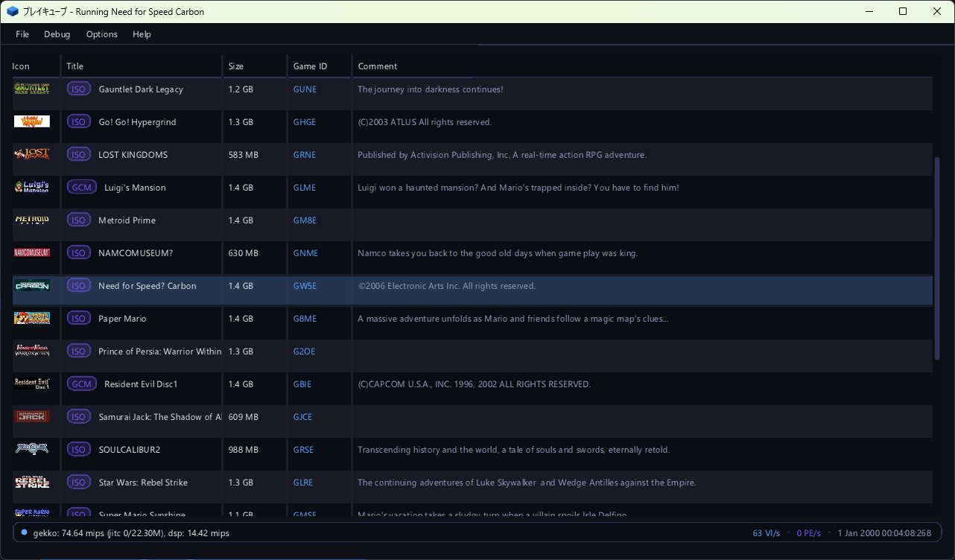Click the Star Wars Rebel Strike icon
This screenshot has height=560, width=955.
click(32, 482)
